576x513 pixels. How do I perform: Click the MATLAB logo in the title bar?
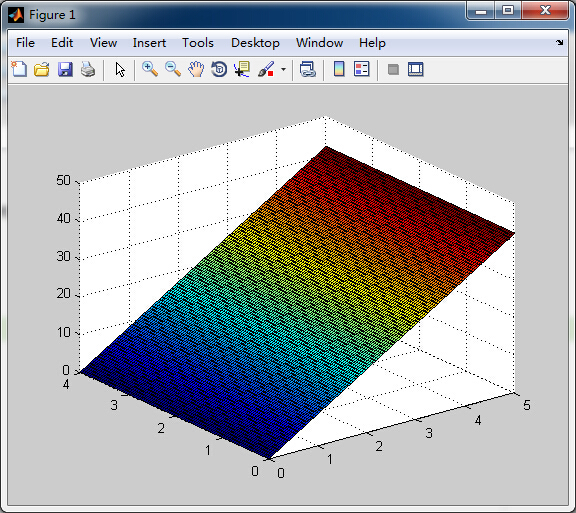[x=16, y=15]
